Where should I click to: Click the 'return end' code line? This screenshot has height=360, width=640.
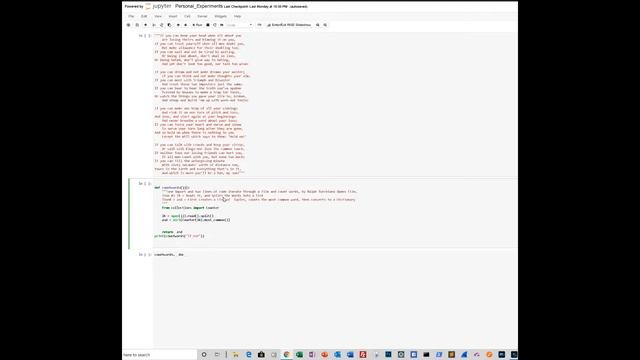pyautogui.click(x=172, y=232)
